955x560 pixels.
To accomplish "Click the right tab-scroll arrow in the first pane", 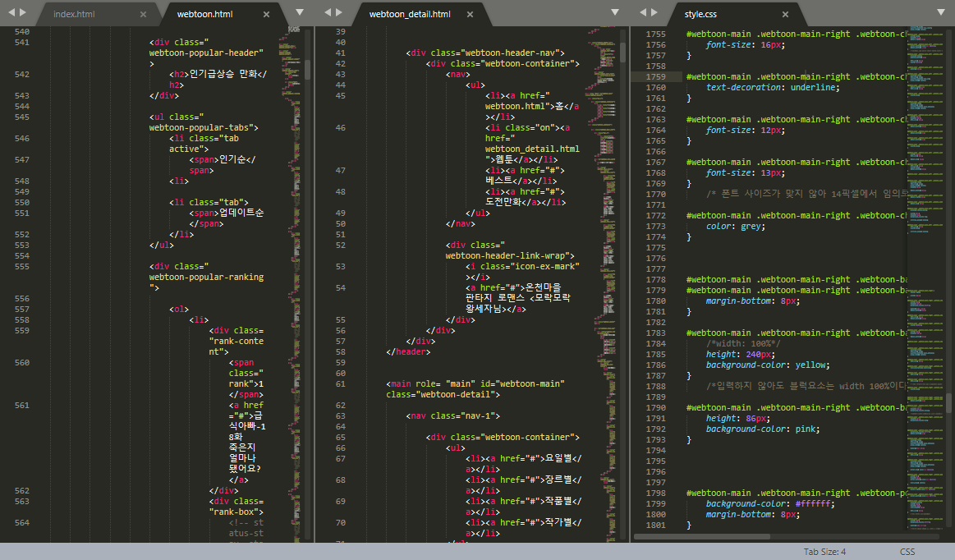I will [22, 12].
